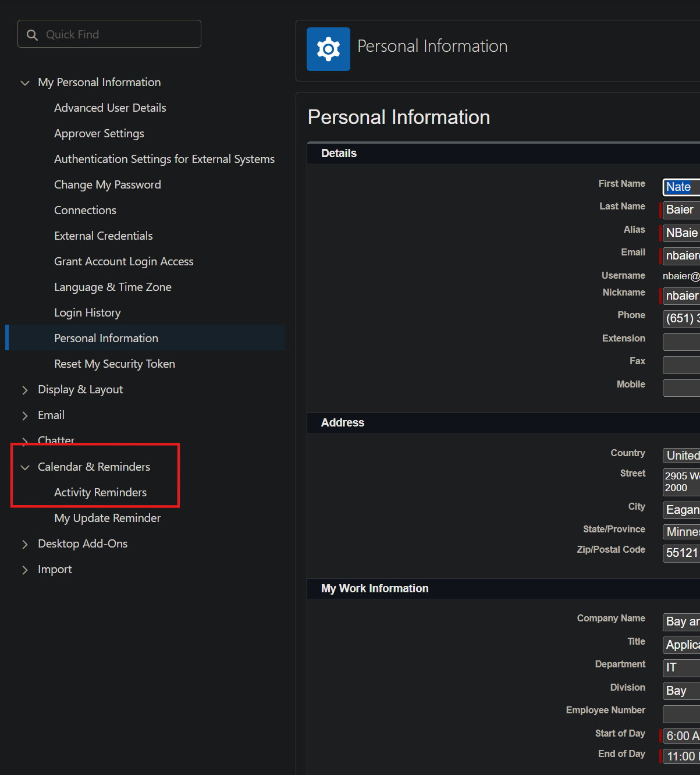
Task: Collapse the Calendar & Reminders section
Action: [25, 468]
